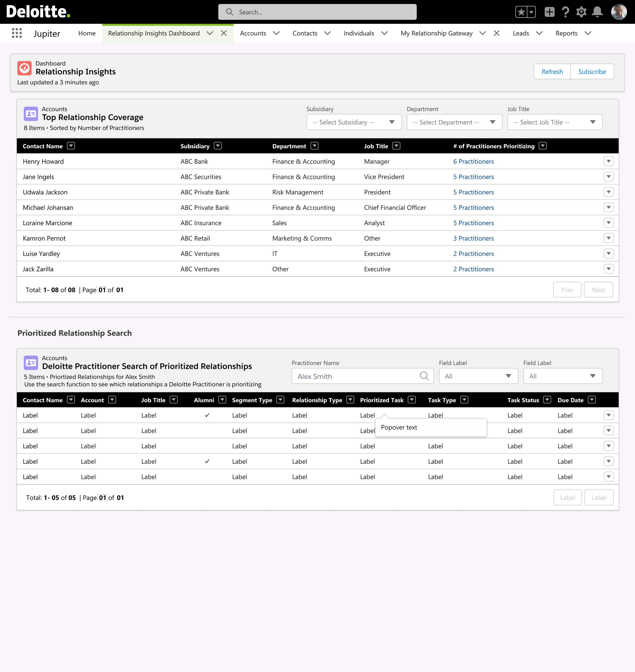635x672 pixels.
Task: View notifications bell icon
Action: pos(598,12)
